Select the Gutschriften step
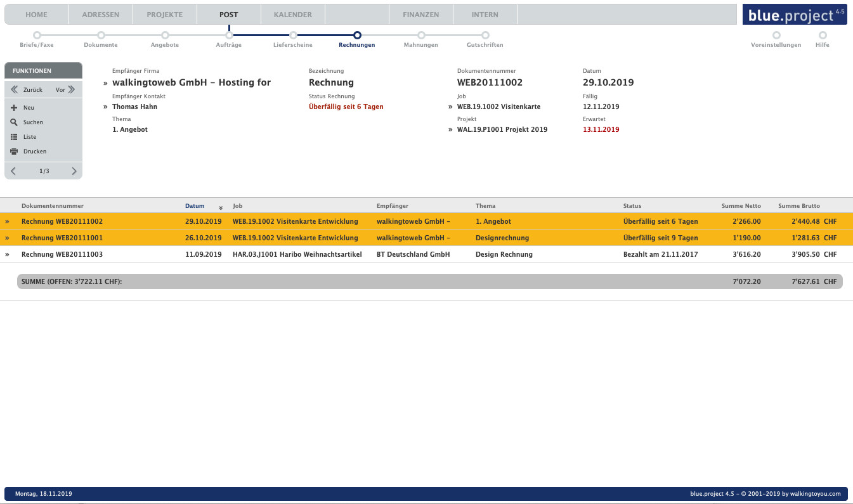The height and width of the screenshot is (504, 853). pos(485,36)
